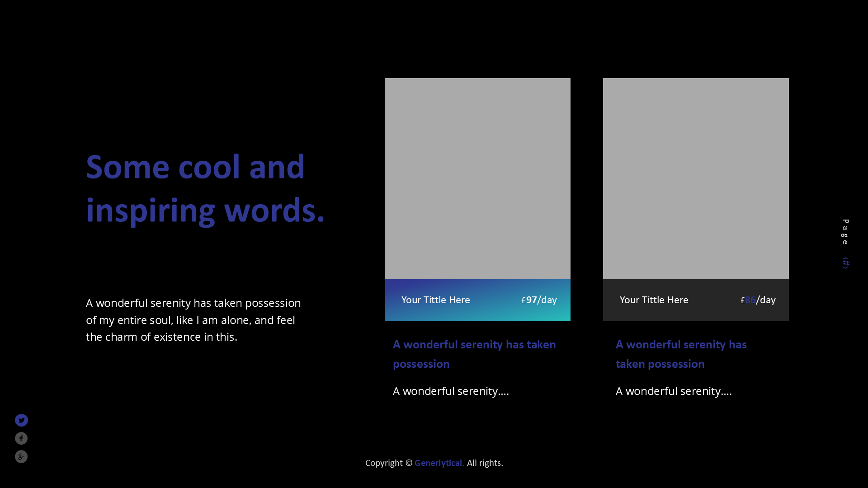
Task: Click the vertical 'Page' label
Action: point(845,232)
